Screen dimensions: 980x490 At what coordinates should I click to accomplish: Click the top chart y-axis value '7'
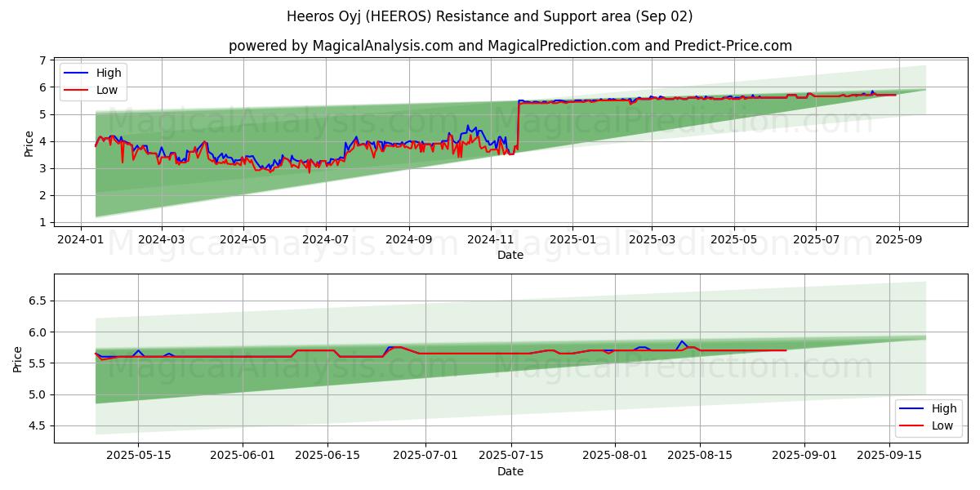45,60
